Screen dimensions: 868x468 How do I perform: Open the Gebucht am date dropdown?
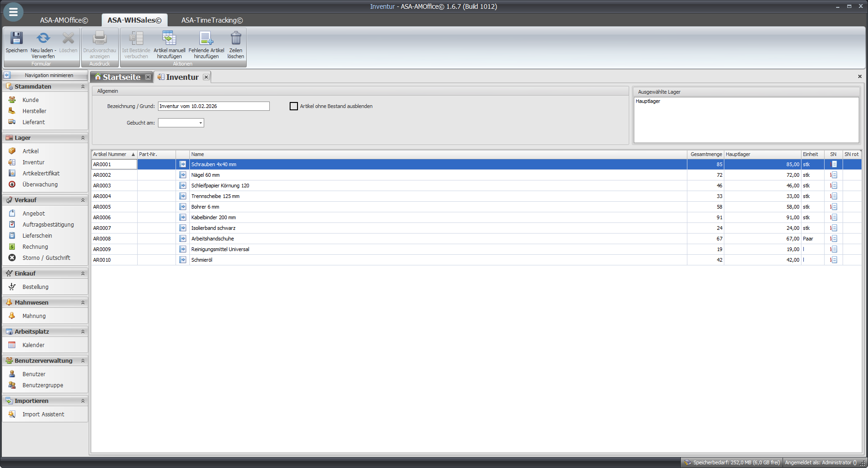click(200, 123)
